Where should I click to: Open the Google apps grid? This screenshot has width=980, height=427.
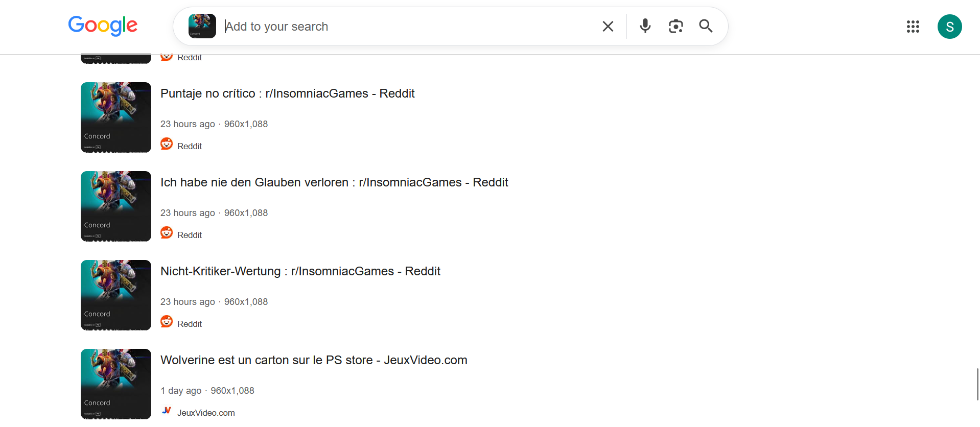(x=913, y=27)
